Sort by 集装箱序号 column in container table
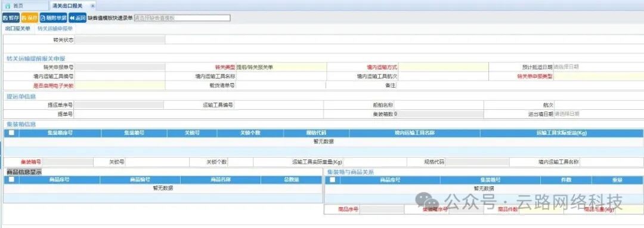 [x=60, y=133]
